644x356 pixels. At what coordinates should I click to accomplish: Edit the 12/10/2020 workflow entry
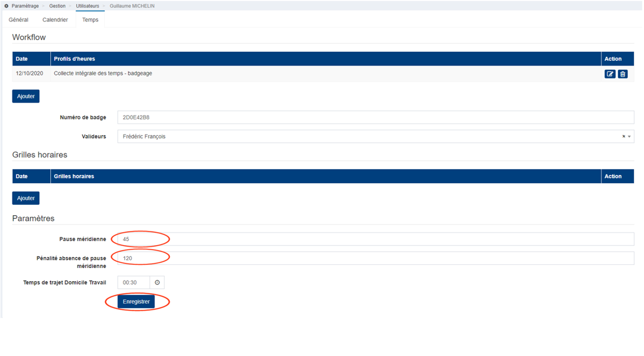[610, 74]
